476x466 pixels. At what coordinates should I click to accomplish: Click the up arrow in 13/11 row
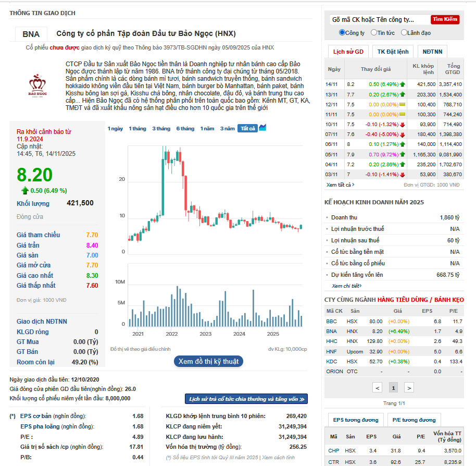402,94
